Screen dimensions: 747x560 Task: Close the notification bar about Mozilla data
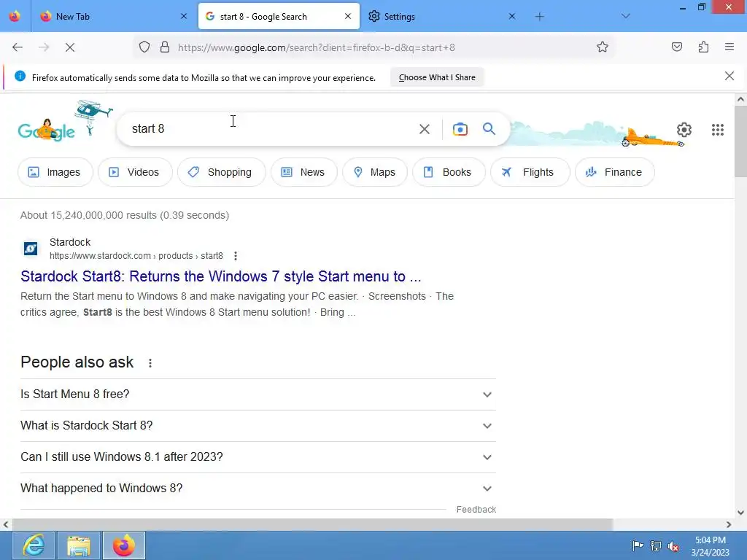(x=729, y=76)
